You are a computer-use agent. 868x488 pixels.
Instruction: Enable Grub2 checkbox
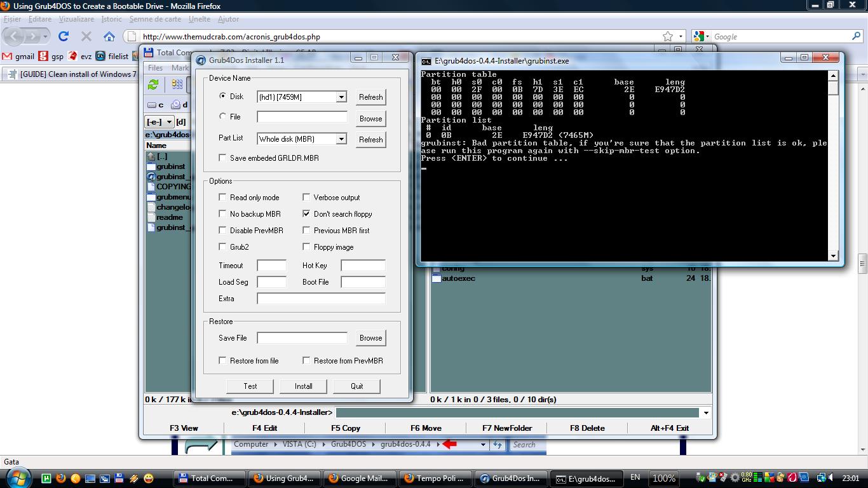[x=222, y=247]
